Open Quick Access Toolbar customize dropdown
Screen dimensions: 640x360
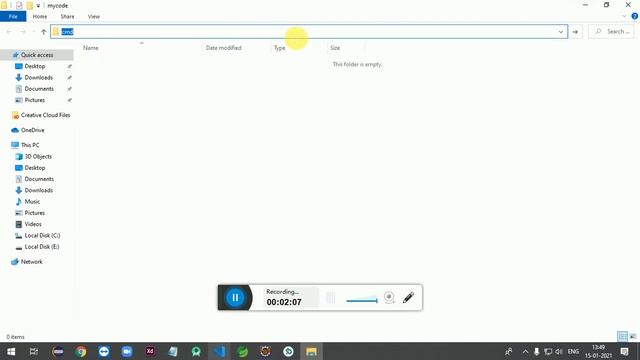(x=38, y=6)
